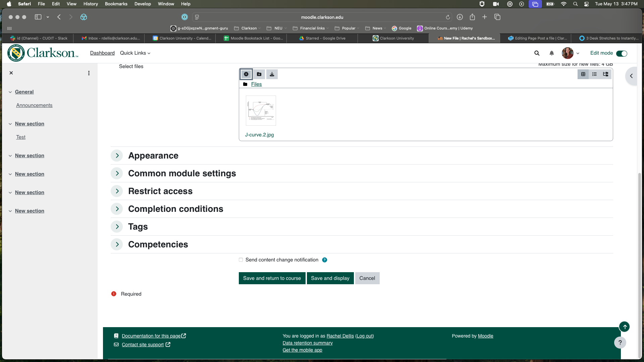The width and height of the screenshot is (644, 362).
Task: Open the notifications bell
Action: point(551,53)
